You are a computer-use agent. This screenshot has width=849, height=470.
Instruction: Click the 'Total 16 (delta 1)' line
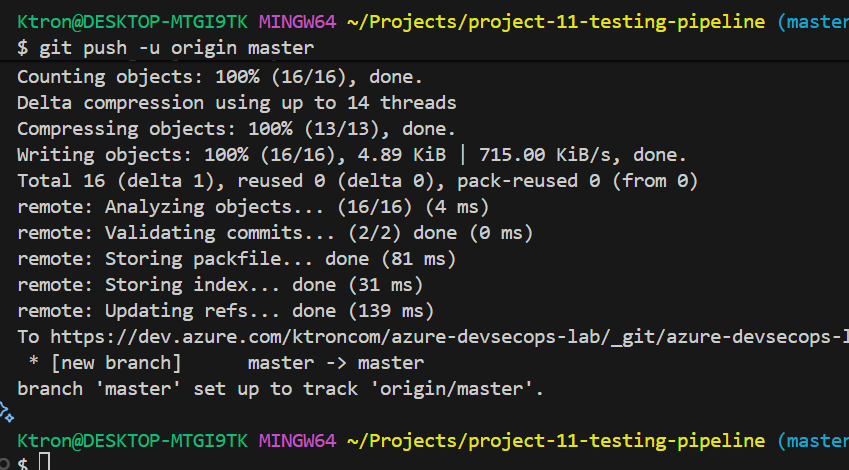click(x=357, y=180)
